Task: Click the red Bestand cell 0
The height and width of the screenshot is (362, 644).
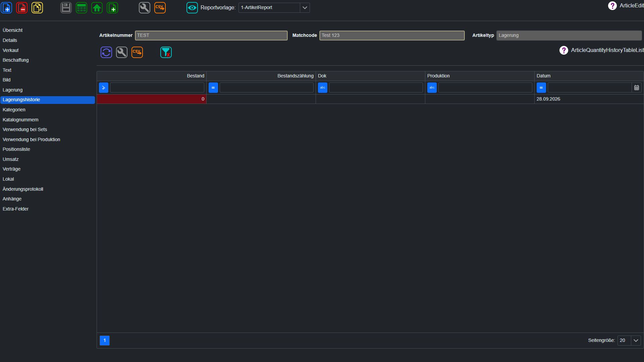Action: (152, 99)
